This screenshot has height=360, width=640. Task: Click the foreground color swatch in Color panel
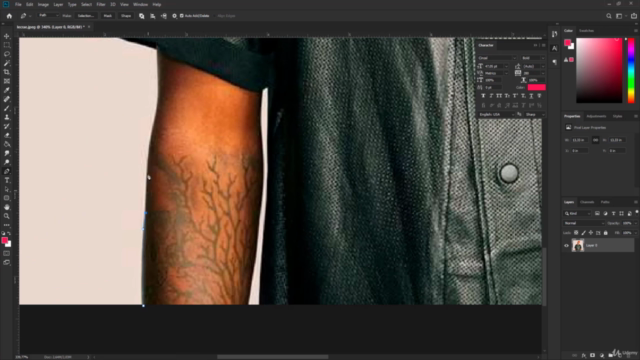click(567, 43)
